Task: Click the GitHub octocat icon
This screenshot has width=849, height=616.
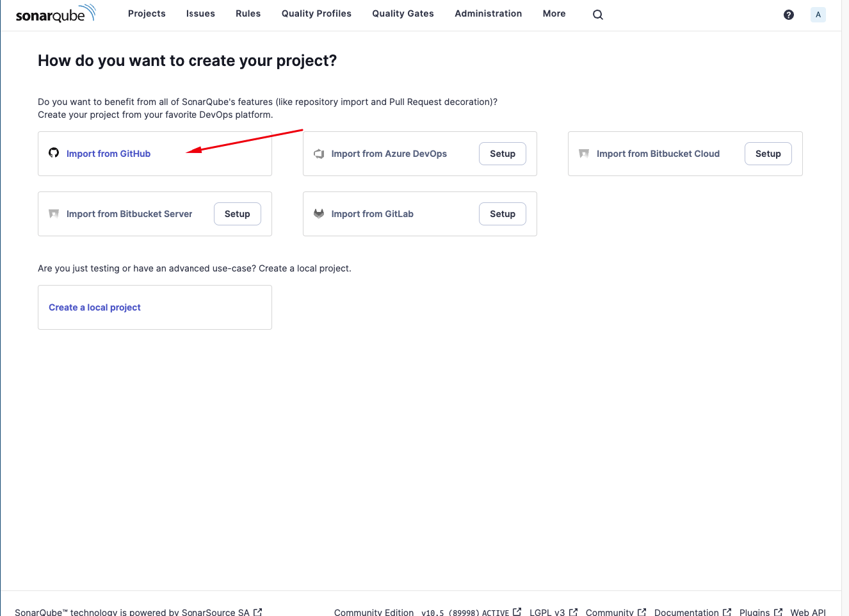Action: pyautogui.click(x=54, y=153)
